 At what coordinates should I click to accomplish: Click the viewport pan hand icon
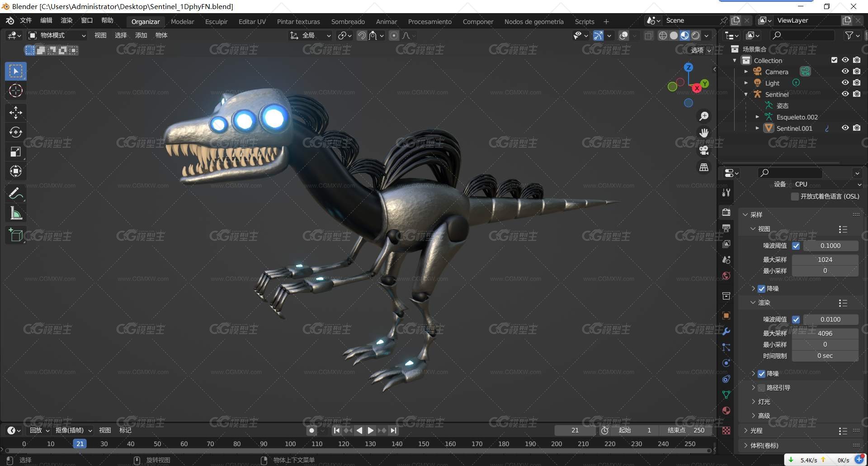[x=704, y=133]
